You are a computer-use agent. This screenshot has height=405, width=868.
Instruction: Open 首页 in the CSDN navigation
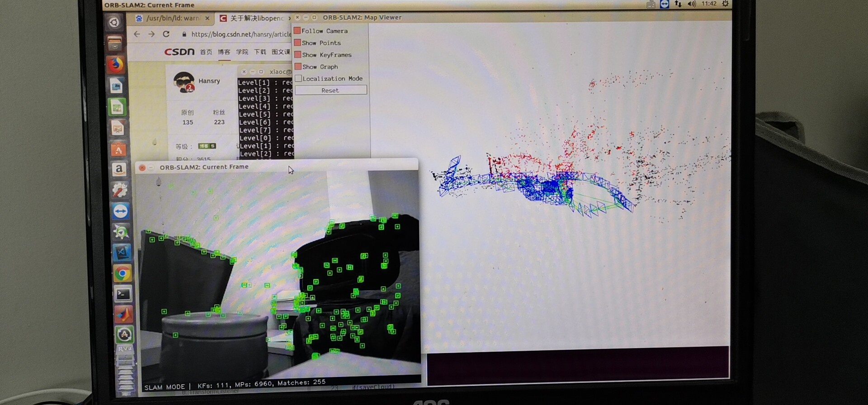coord(206,52)
